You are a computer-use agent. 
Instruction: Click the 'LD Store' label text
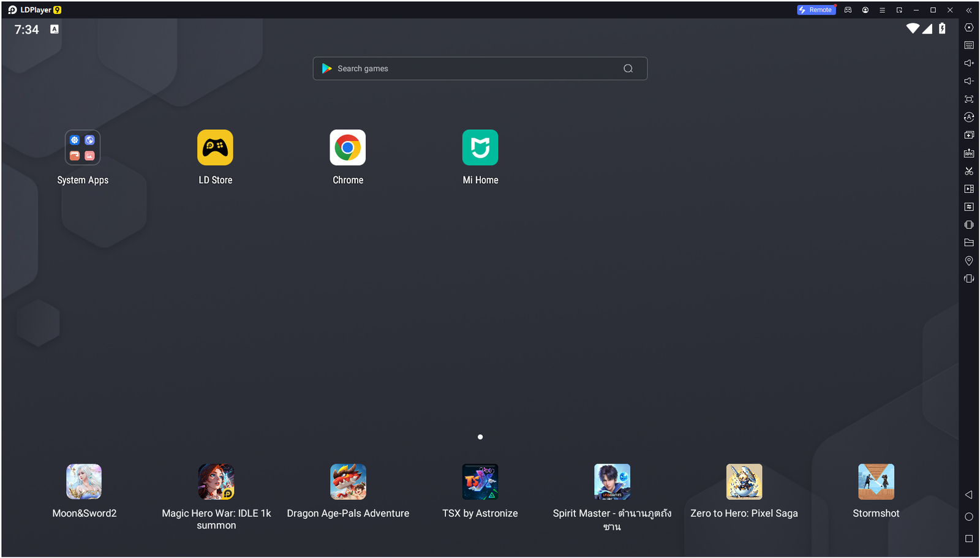pos(216,180)
